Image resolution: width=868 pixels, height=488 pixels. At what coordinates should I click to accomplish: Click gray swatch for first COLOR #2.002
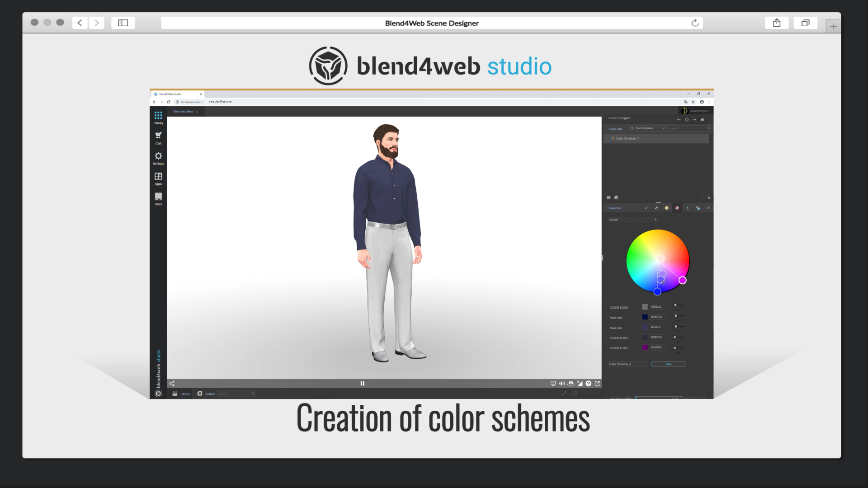click(645, 307)
